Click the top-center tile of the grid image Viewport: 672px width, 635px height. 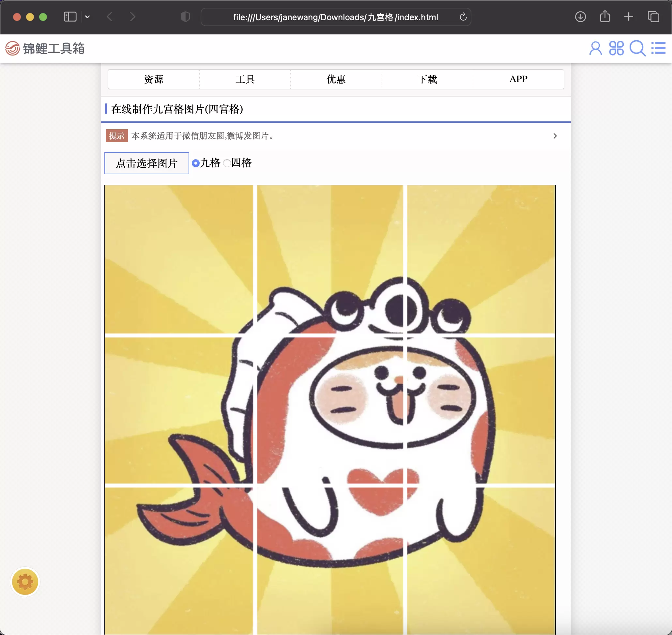(330, 259)
